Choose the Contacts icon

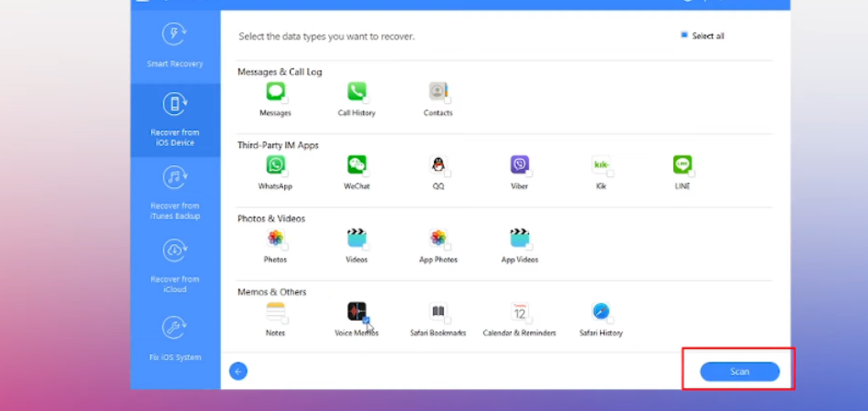click(438, 91)
